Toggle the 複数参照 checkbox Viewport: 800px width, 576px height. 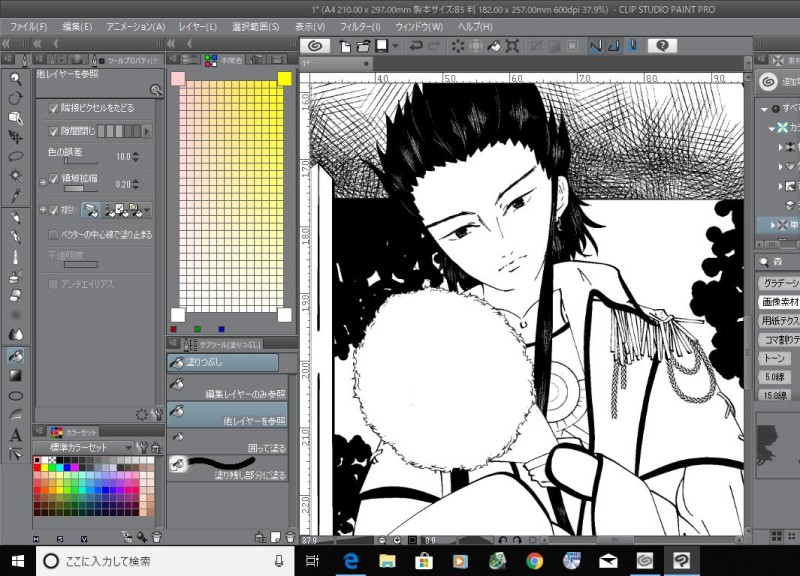(x=54, y=210)
